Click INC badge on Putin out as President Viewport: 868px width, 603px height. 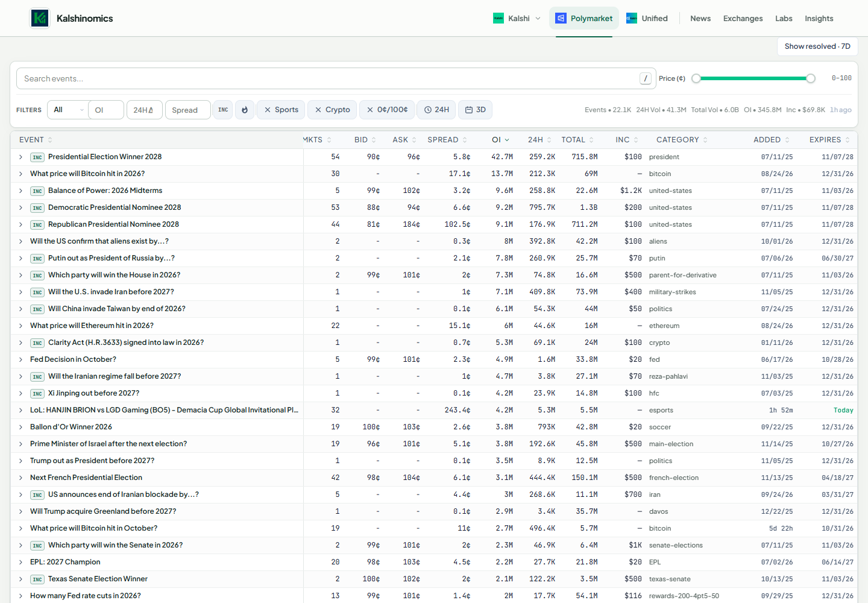(x=37, y=258)
